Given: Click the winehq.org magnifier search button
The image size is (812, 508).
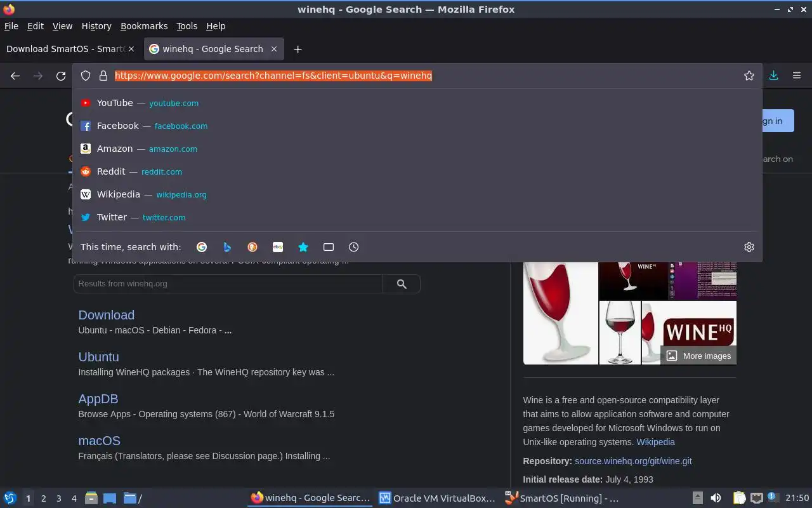Looking at the screenshot, I should click(x=402, y=284).
